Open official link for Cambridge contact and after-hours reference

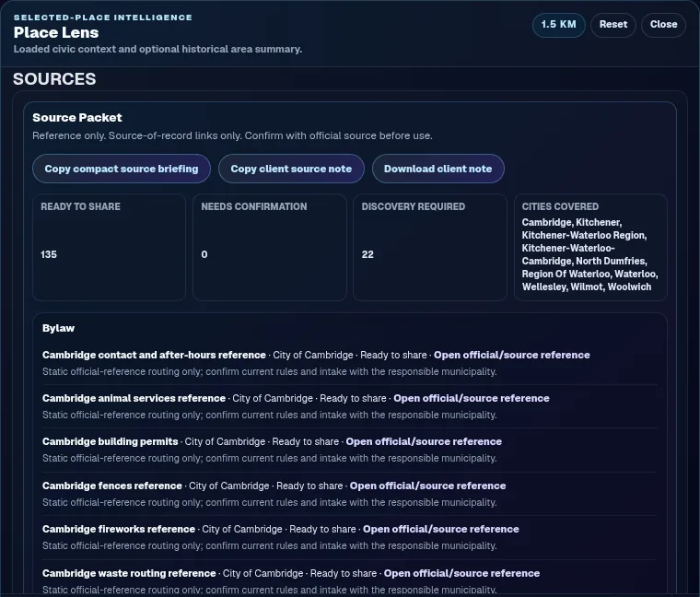pos(511,355)
